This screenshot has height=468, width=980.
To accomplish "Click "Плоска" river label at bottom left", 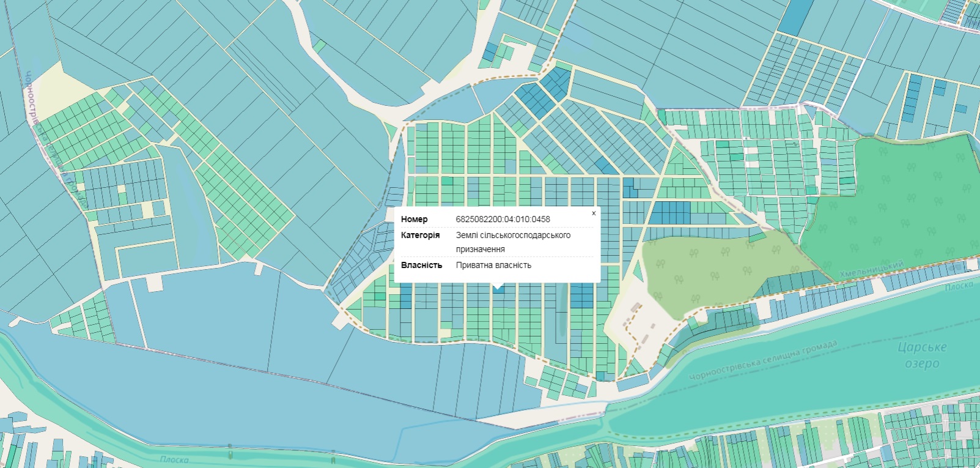I will 174,459.
